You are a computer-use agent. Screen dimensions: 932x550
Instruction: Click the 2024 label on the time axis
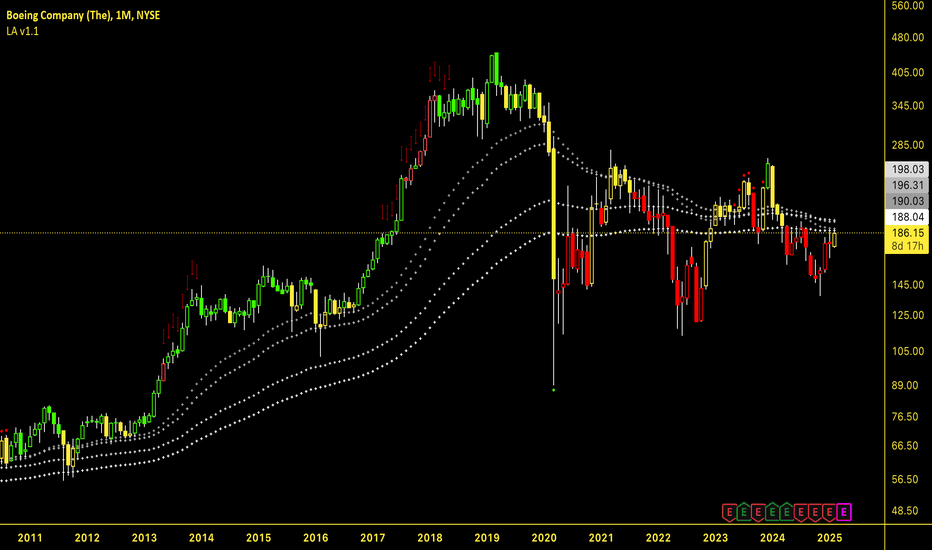coord(772,538)
